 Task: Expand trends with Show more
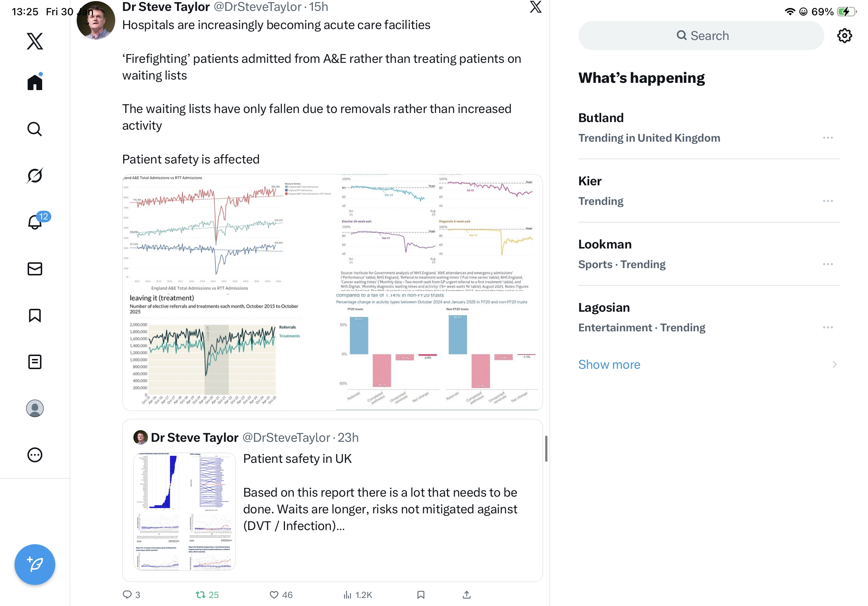point(609,365)
